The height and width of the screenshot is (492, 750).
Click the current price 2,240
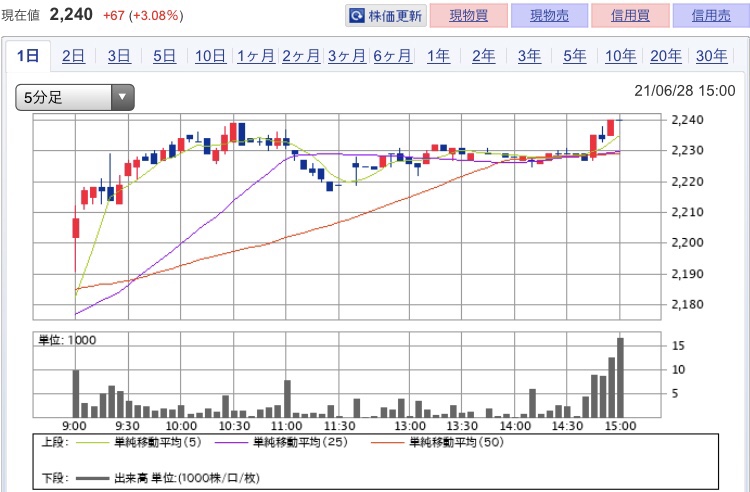point(71,14)
